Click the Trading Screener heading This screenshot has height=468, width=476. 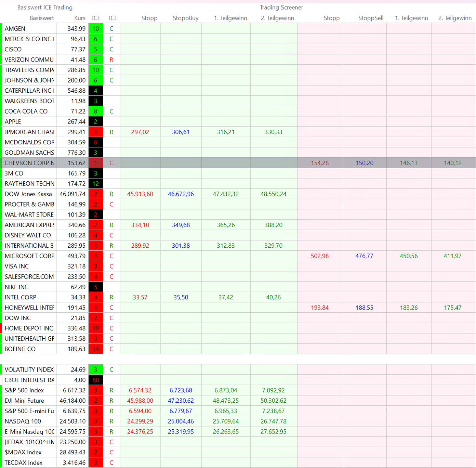(x=281, y=8)
